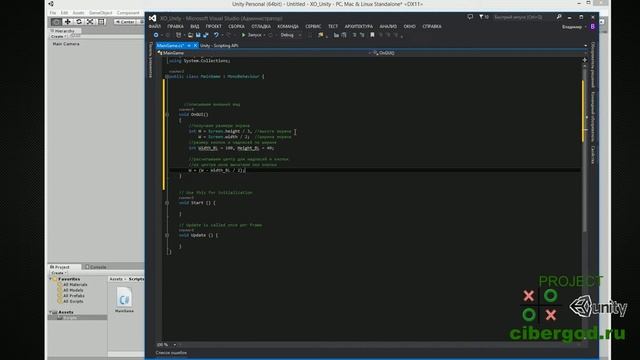Select All Scripts favorite search
Screen dimensions: 640x360
[73, 301]
